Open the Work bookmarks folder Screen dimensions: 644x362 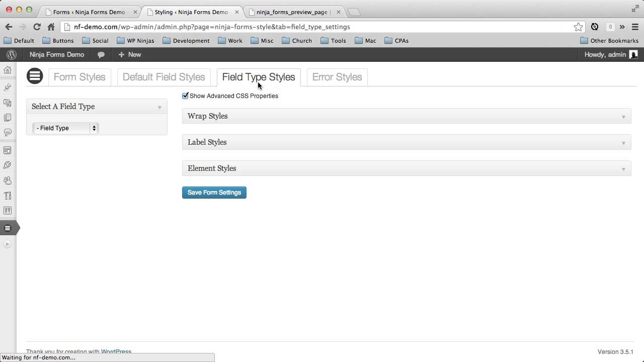230,41
